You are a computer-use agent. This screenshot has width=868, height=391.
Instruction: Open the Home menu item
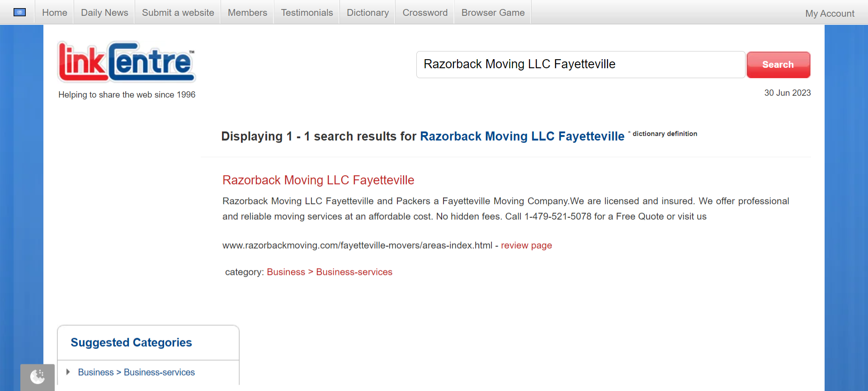pyautogui.click(x=55, y=13)
